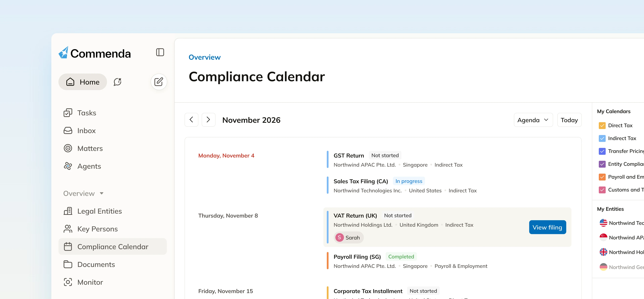The height and width of the screenshot is (299, 644).
Task: Click the My Entities heading
Action: 610,209
